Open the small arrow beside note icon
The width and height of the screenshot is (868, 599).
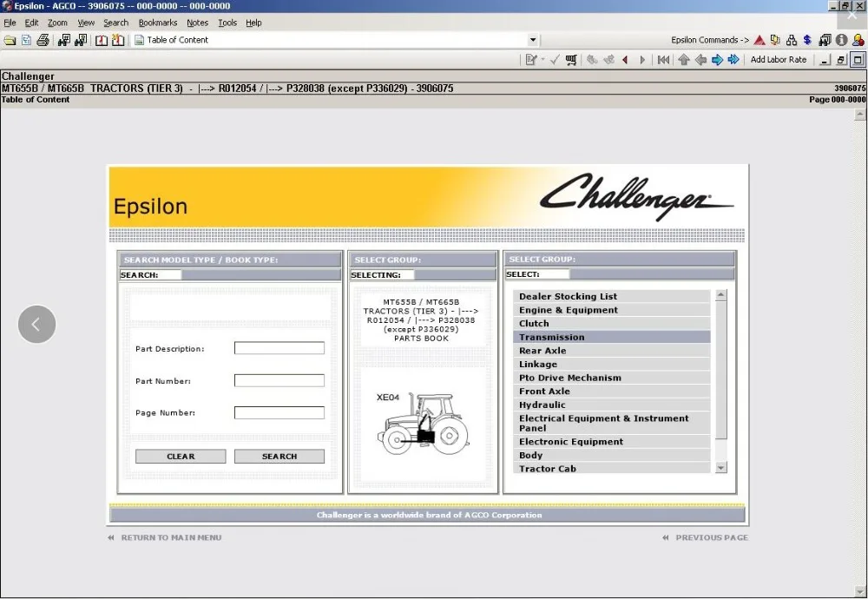[542, 59]
